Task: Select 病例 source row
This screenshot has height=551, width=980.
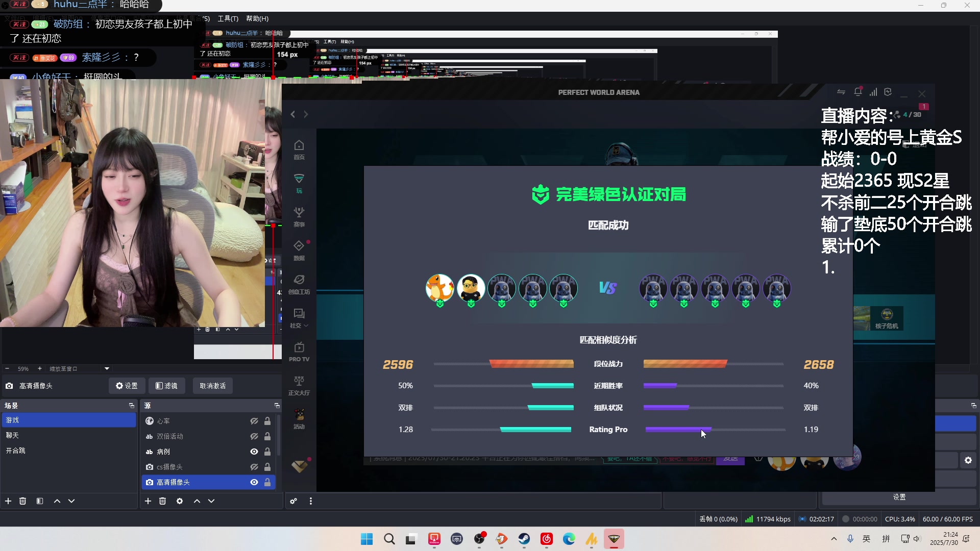Action: (209, 452)
